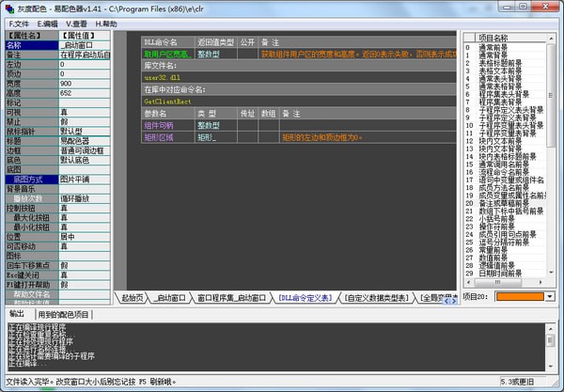Switch to the 起始页 tab
The image size is (564, 392).
tap(132, 298)
